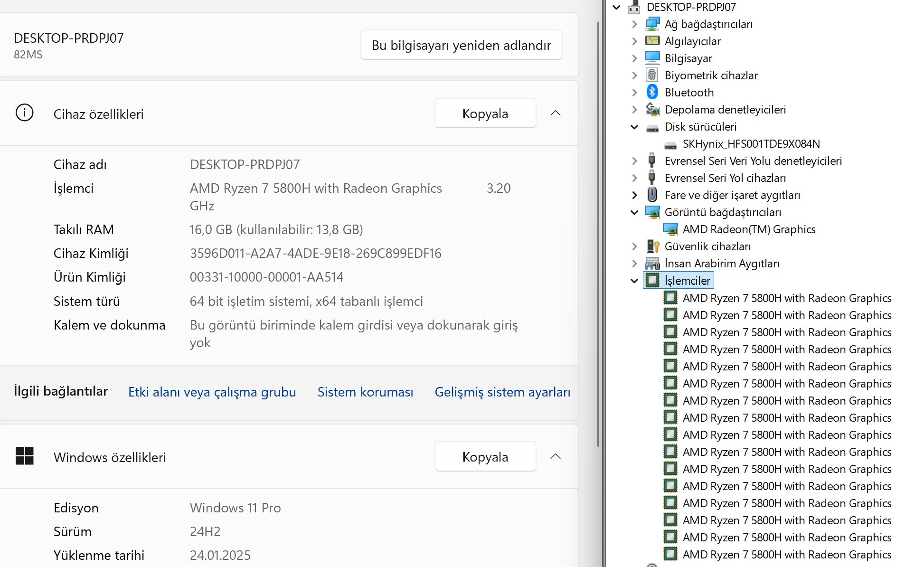Click the Depolama denetleyicileri icon
The width and height of the screenshot is (924, 567).
[652, 109]
